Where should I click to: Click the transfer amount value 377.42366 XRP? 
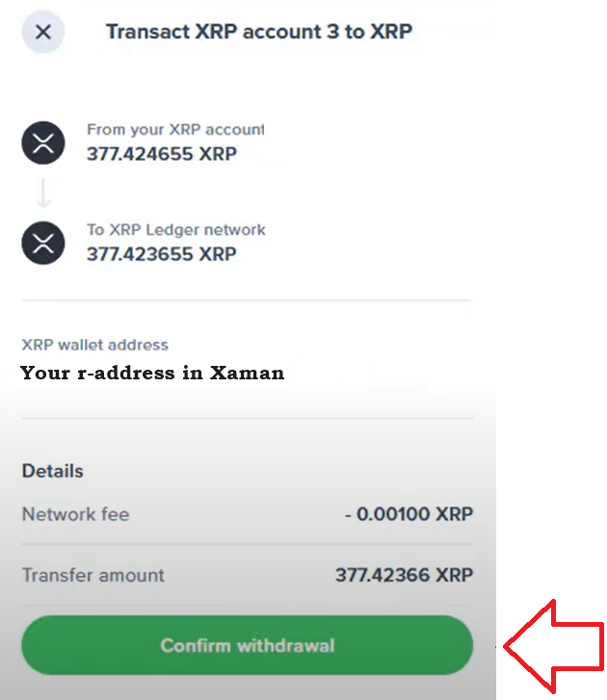(404, 575)
